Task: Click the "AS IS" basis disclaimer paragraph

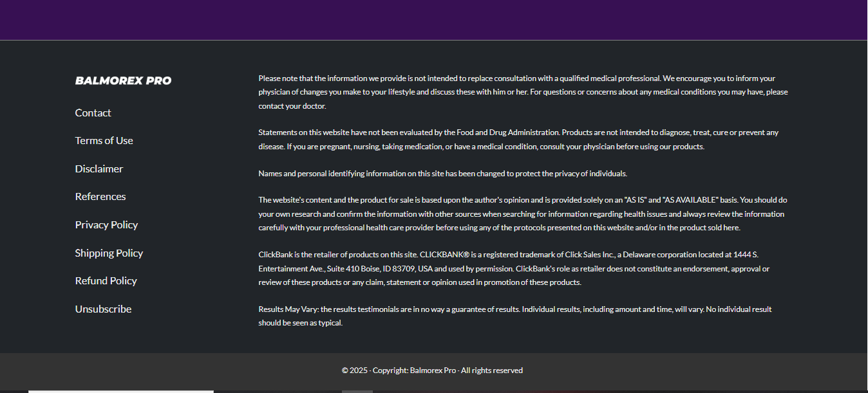Action: click(521, 214)
